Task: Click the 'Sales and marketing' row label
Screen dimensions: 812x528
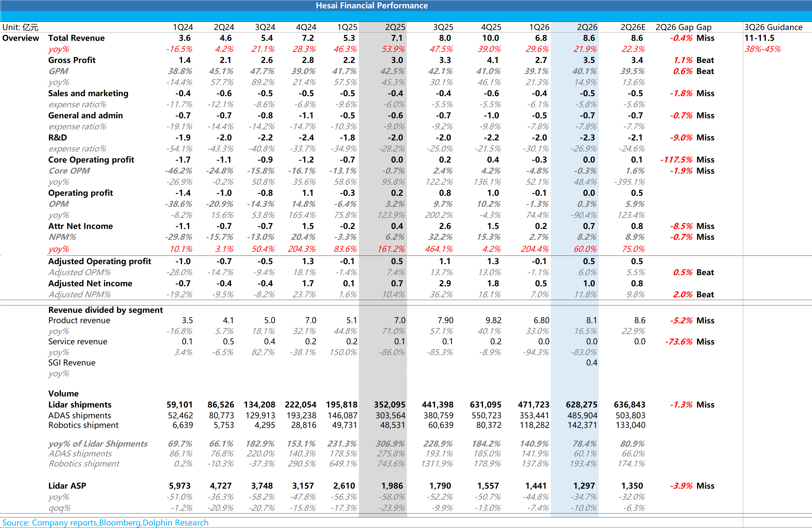Action: pyautogui.click(x=88, y=93)
